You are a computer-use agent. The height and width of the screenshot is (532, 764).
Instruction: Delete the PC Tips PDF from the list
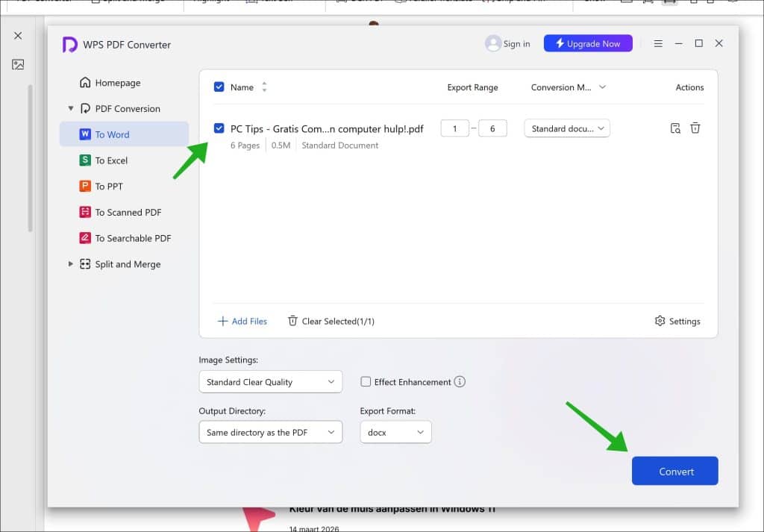(x=695, y=128)
